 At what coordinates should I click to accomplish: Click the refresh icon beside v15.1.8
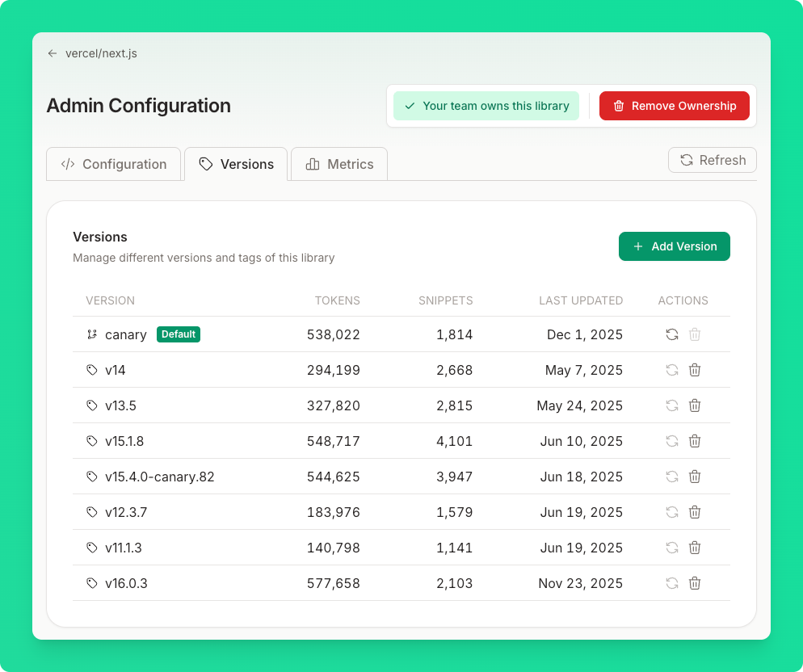click(671, 441)
